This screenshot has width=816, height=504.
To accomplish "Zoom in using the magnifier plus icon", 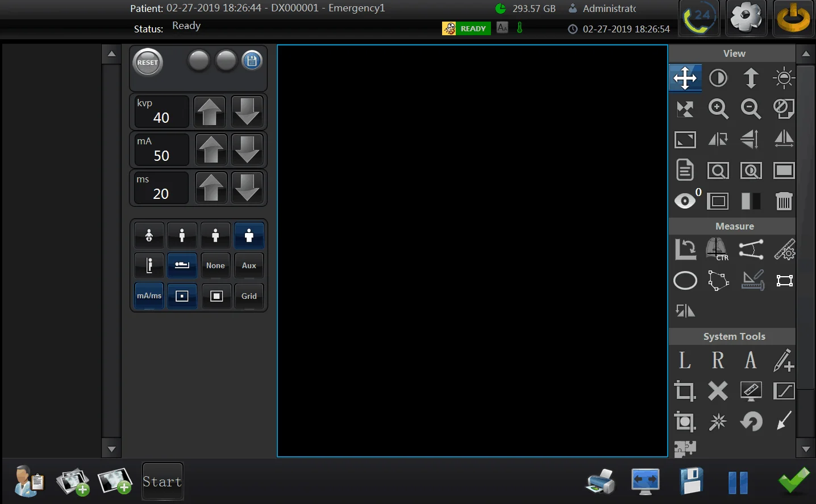I will click(x=718, y=109).
